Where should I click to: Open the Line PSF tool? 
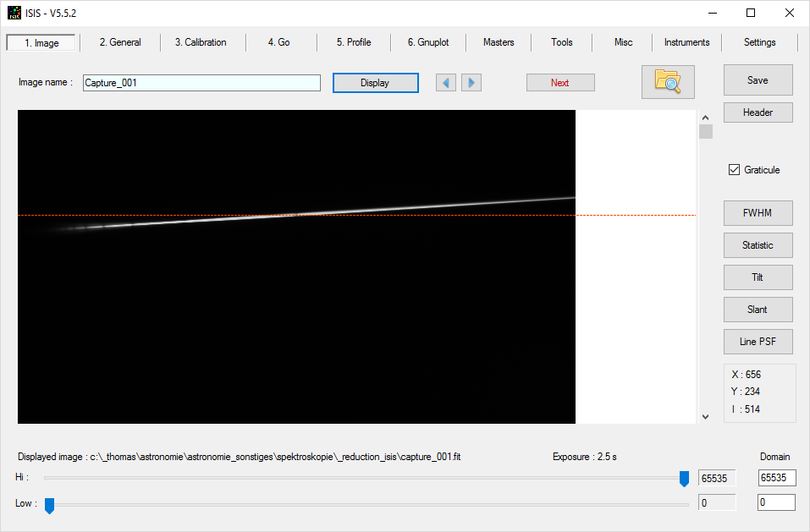tap(758, 341)
